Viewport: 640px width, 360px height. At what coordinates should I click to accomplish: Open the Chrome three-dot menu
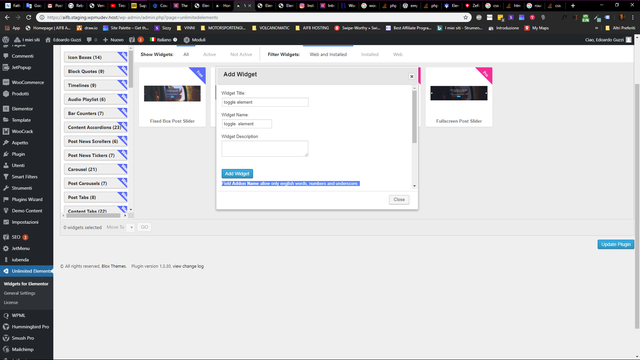pos(633,17)
